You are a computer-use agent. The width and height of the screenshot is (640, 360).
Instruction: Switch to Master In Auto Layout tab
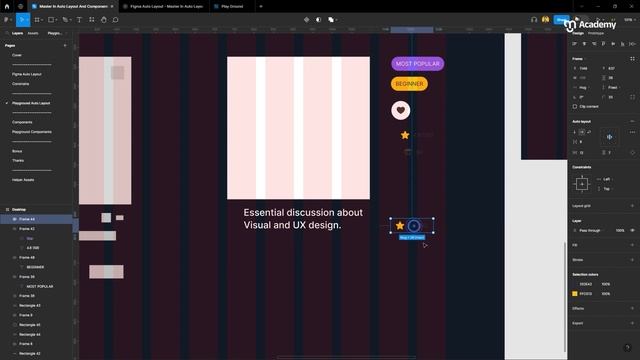(x=73, y=7)
